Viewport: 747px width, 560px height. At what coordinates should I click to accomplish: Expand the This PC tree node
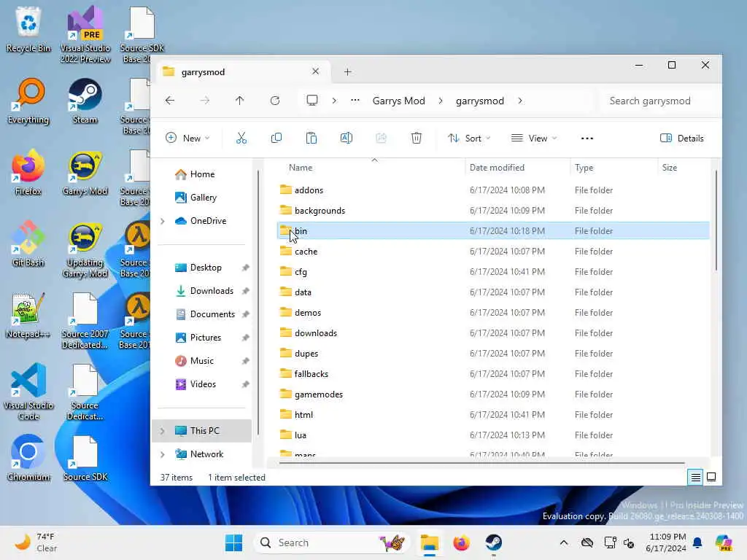(x=163, y=431)
